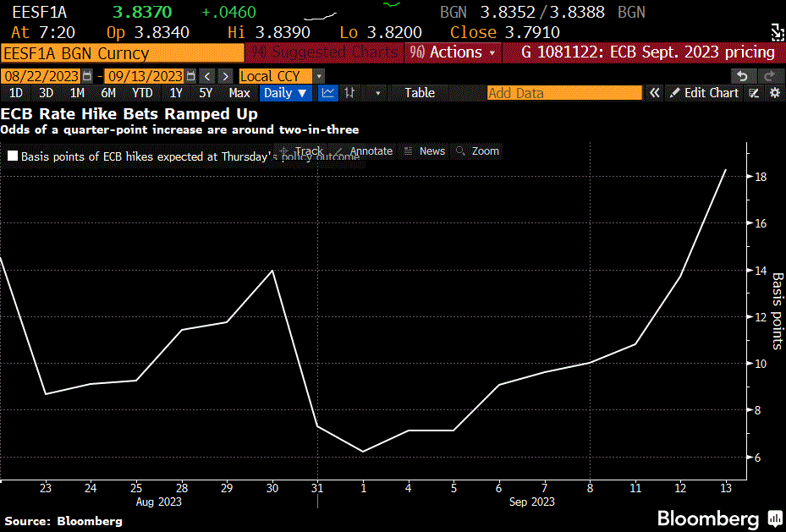This screenshot has height=532, width=786.
Task: Click the annotate-edit pencil box icon
Action: click(x=754, y=93)
